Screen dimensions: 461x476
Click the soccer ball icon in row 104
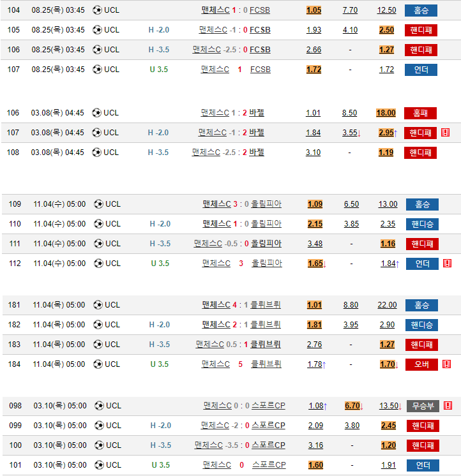tap(97, 10)
